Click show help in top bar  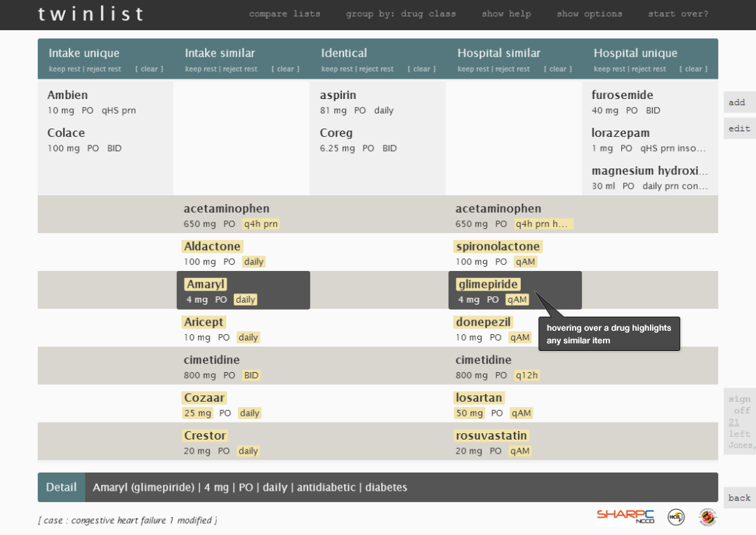point(506,14)
